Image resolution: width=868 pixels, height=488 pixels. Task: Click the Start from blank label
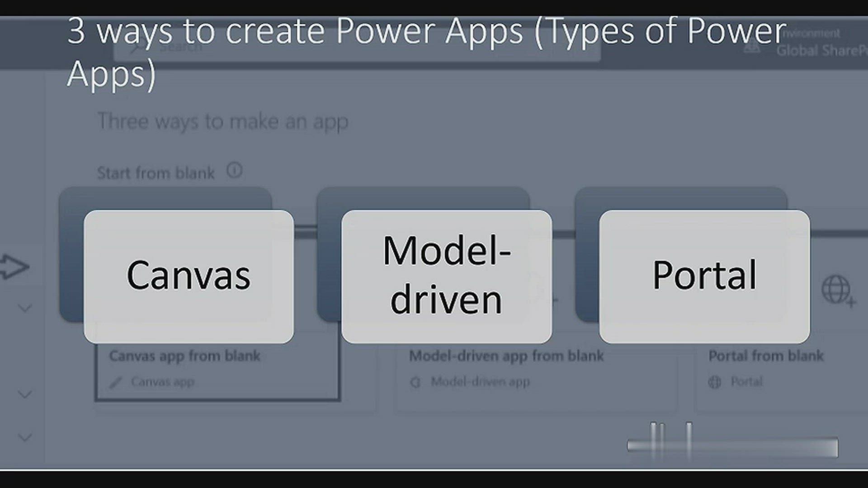tap(156, 173)
